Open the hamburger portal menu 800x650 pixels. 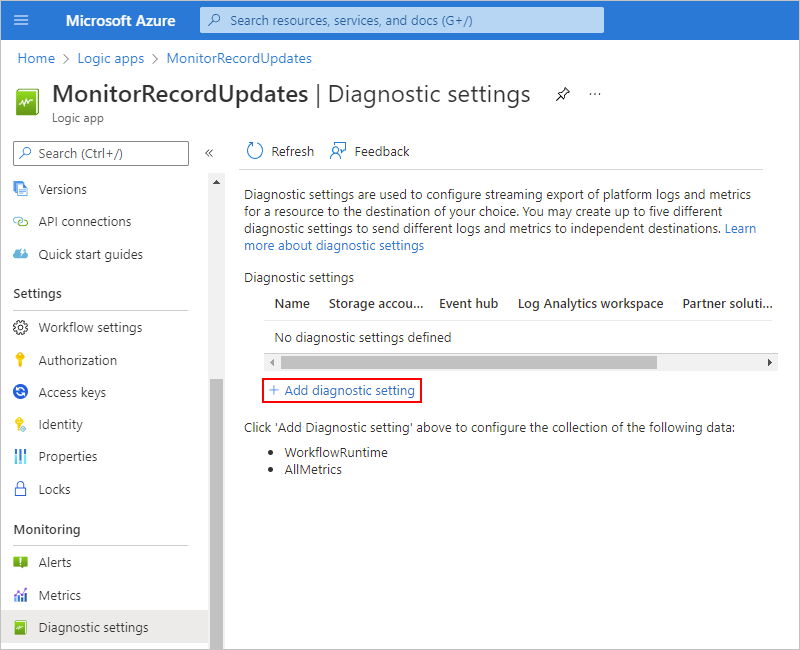click(21, 20)
